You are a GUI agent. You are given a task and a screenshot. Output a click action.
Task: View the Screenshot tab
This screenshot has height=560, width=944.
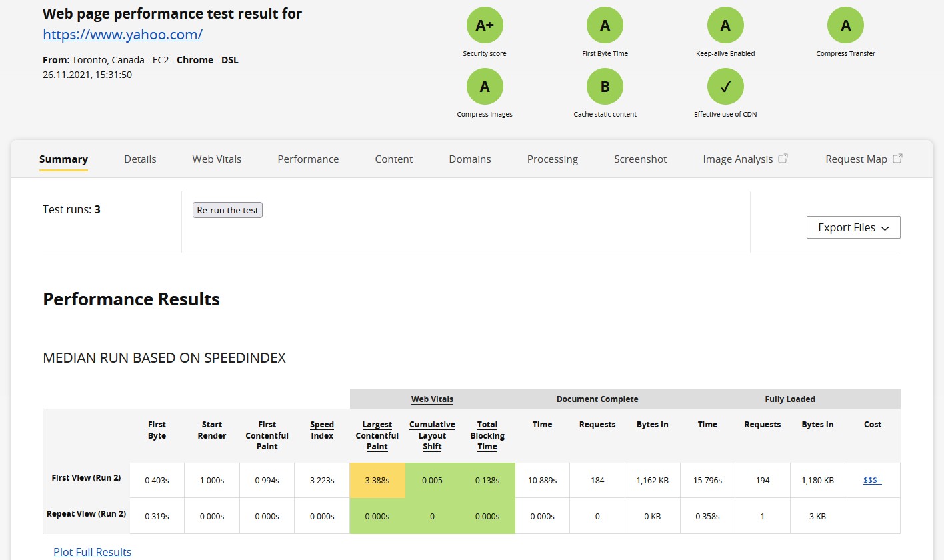pyautogui.click(x=641, y=159)
